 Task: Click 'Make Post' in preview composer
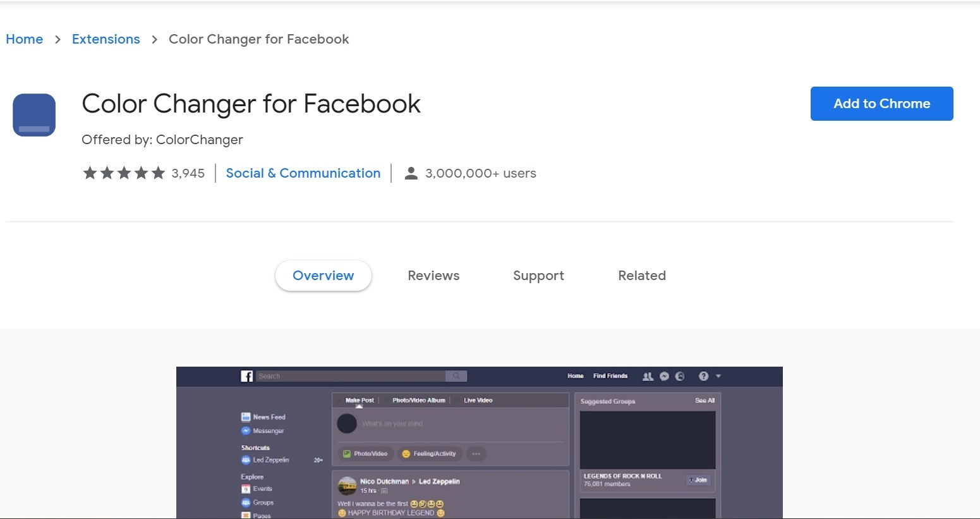coord(360,400)
